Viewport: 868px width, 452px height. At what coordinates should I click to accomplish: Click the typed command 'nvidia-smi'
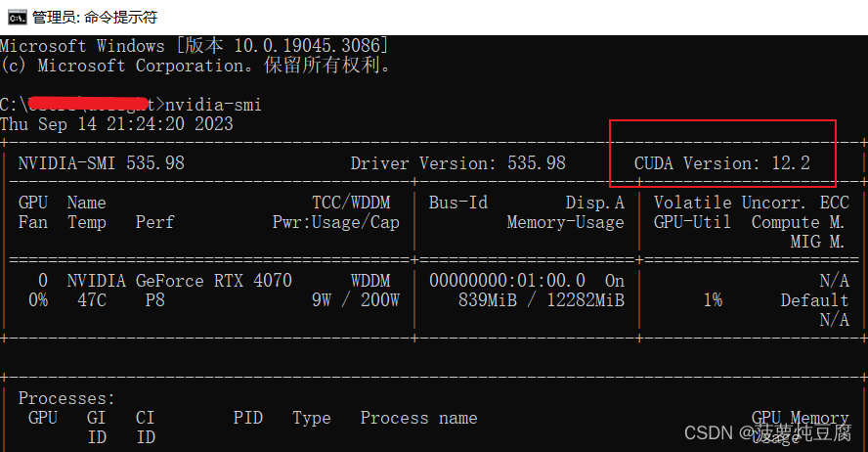[x=213, y=105]
